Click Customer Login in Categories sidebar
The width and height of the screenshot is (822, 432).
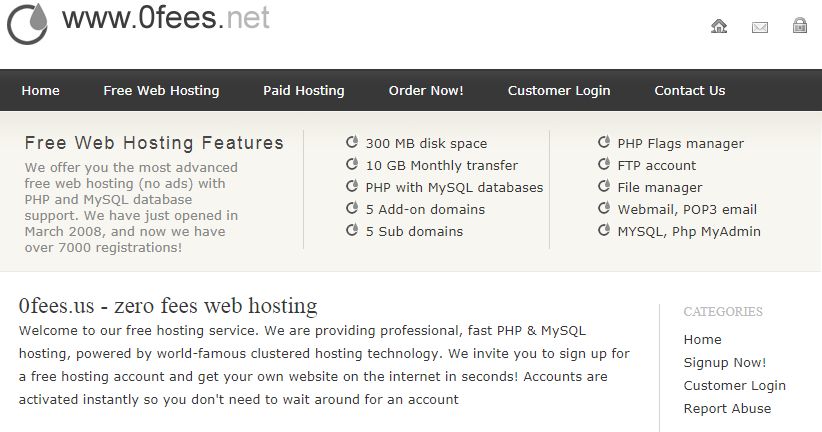click(734, 385)
